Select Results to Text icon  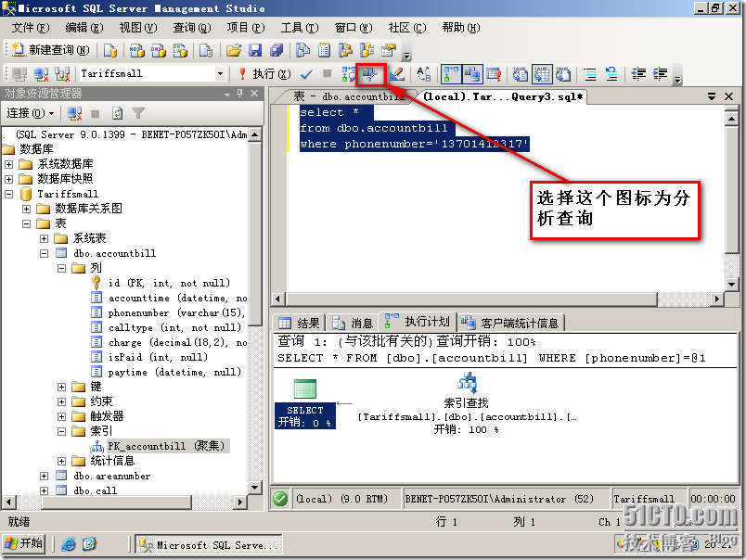click(x=520, y=73)
